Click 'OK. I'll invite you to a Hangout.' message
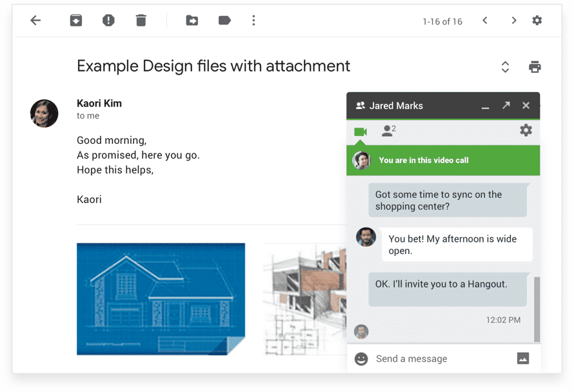The width and height of the screenshot is (574, 392). pos(448,289)
